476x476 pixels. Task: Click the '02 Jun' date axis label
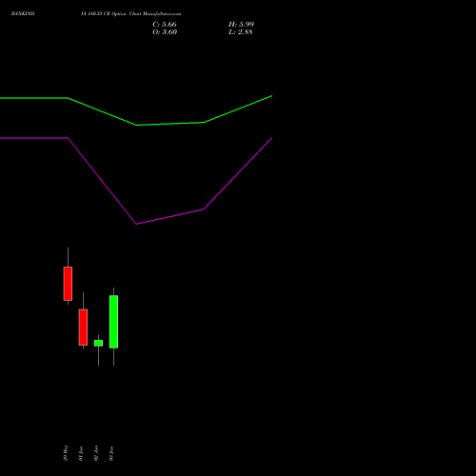[96, 453]
